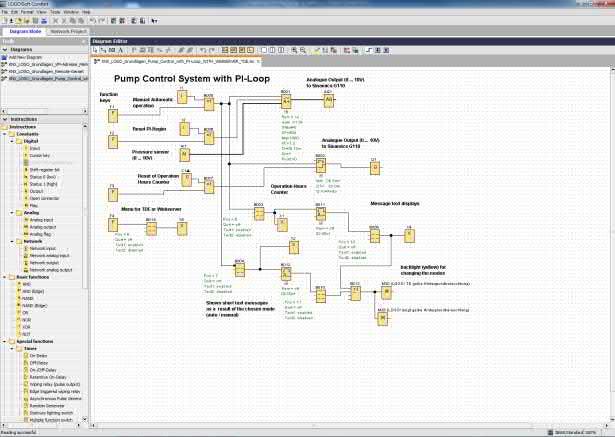Switch to the Diagram Mode tab
The image size is (615, 437).
click(x=25, y=31)
